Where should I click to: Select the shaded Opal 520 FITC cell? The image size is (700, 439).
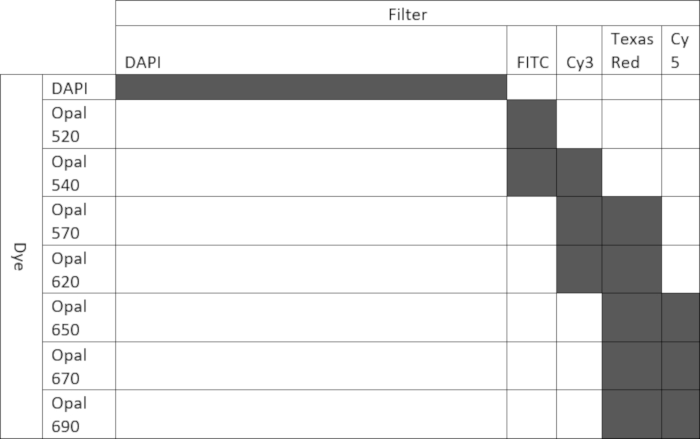(x=531, y=124)
